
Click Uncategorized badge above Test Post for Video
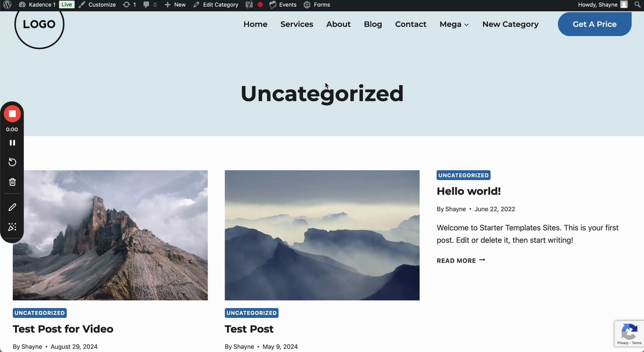pos(40,313)
